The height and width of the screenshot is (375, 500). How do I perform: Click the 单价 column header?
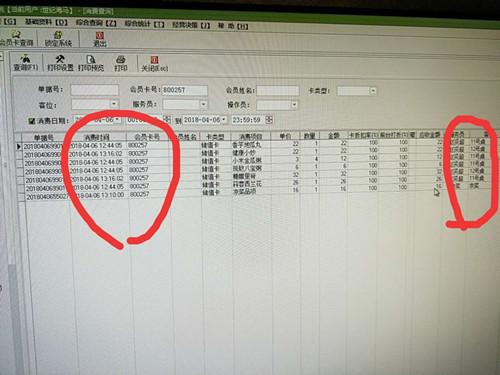click(285, 136)
